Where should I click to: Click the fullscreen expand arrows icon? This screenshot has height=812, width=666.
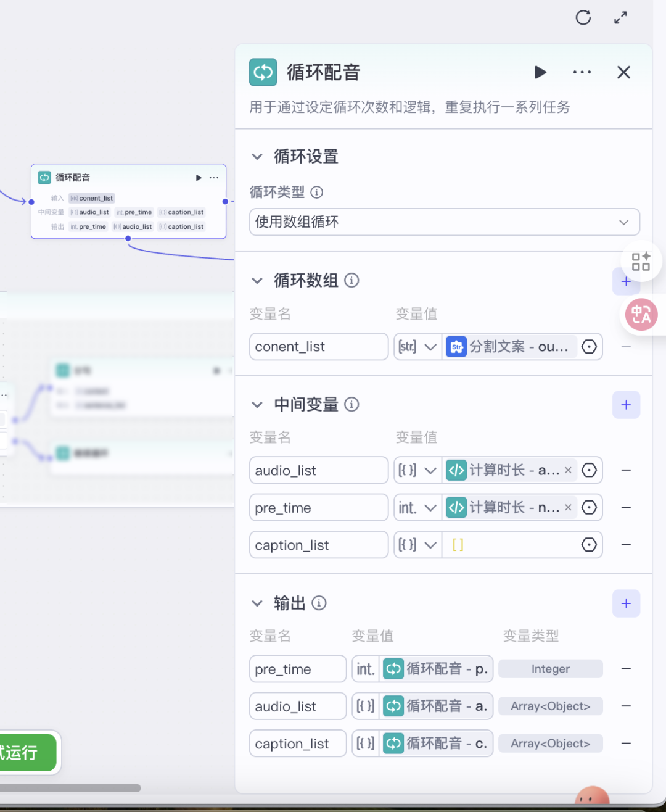click(620, 18)
